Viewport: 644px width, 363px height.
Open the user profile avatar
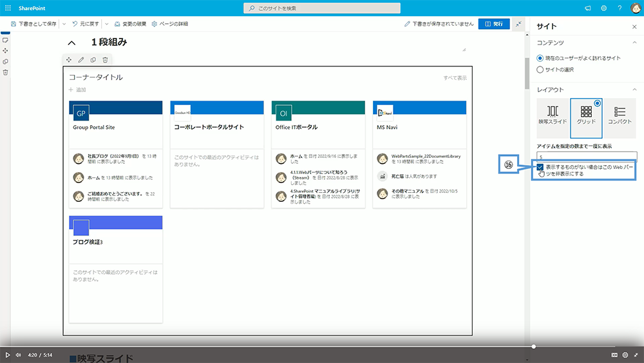[636, 8]
